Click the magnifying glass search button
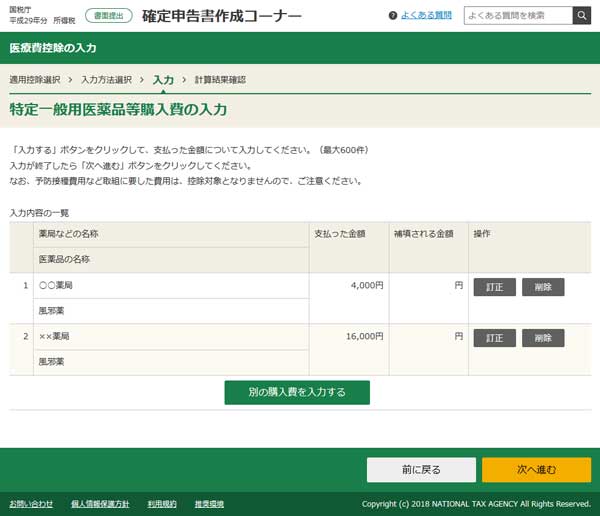Image resolution: width=600 pixels, height=516 pixels. (x=582, y=15)
